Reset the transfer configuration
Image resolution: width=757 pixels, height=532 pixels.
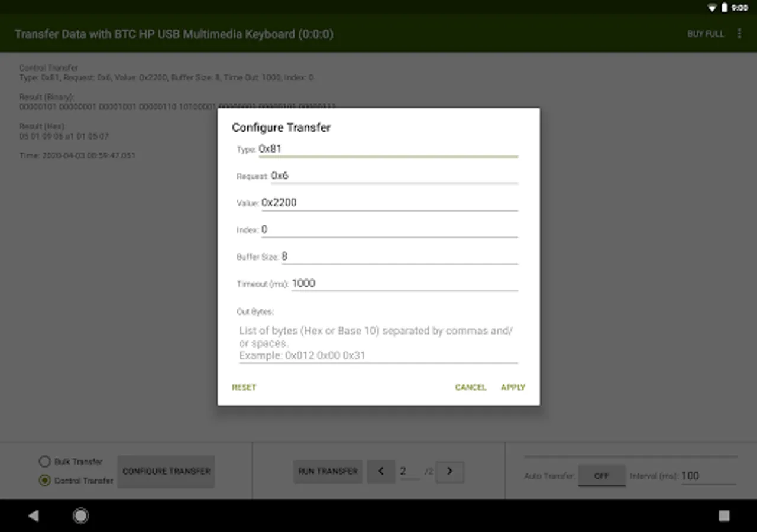[x=244, y=387]
